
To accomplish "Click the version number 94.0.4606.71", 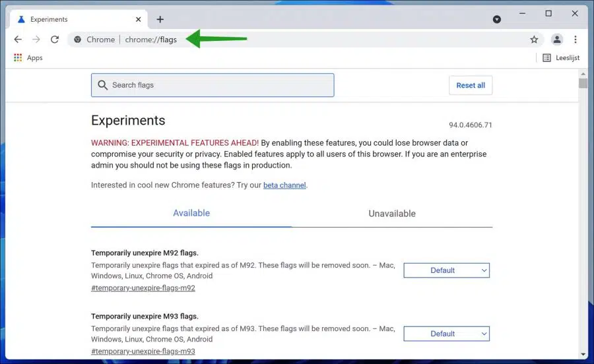I will (471, 125).
